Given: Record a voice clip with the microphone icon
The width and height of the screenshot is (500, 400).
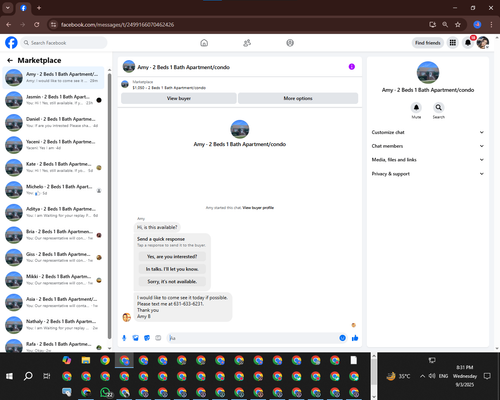Looking at the screenshot, I should coord(124,338).
